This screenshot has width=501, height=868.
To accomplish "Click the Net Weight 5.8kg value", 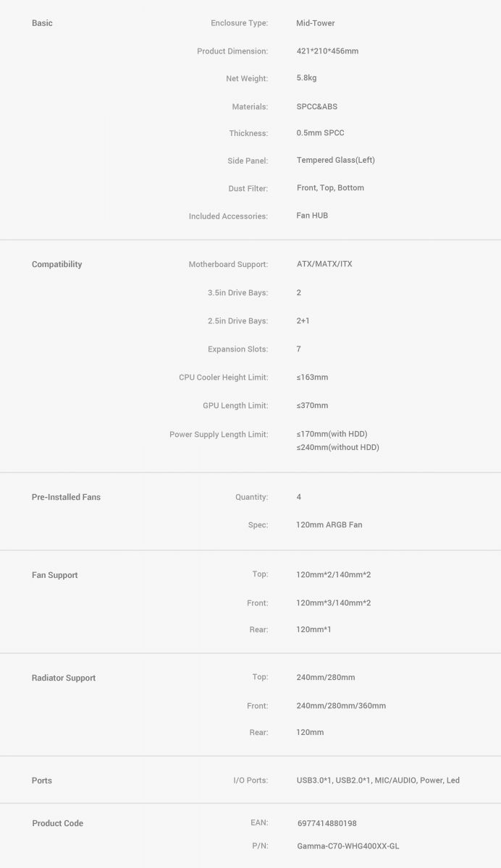I will [306, 78].
